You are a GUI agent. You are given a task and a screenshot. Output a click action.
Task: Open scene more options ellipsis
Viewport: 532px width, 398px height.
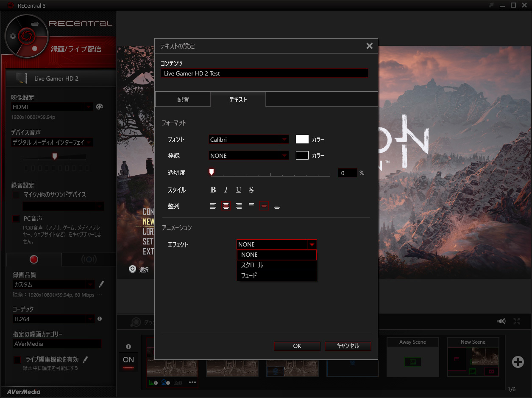pos(192,382)
